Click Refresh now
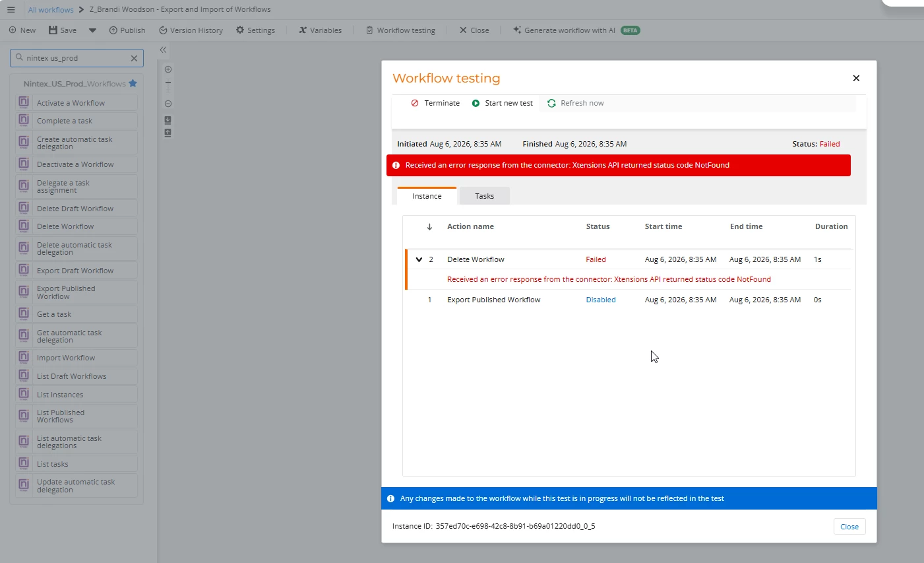The height and width of the screenshot is (563, 924). pos(576,103)
